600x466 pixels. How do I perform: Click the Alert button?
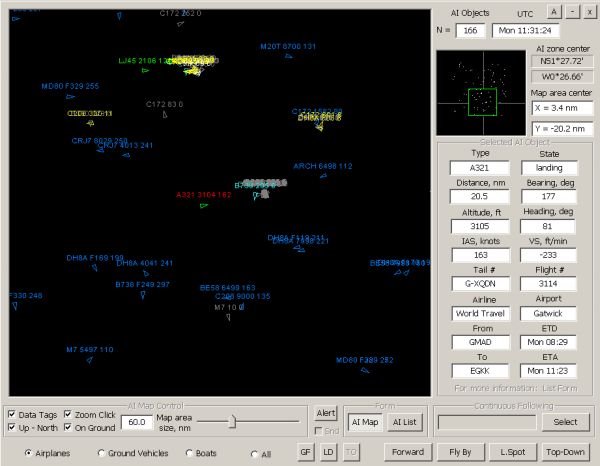click(x=326, y=413)
